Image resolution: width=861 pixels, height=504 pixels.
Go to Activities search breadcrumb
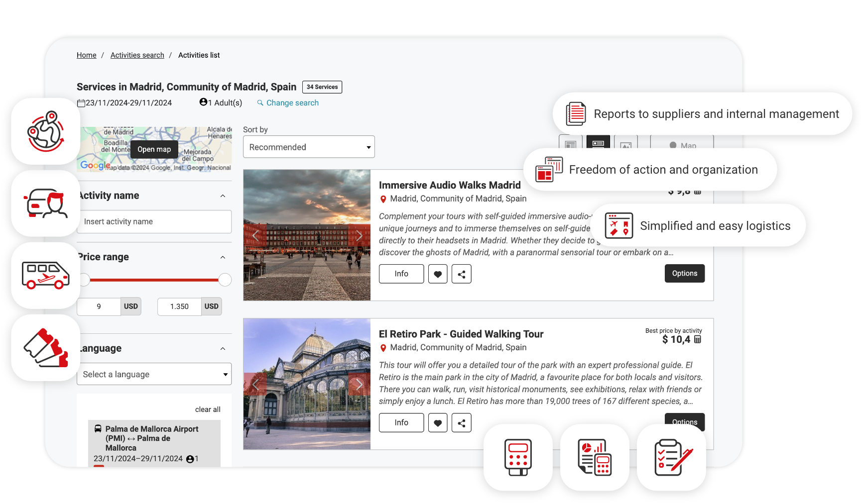click(x=137, y=55)
